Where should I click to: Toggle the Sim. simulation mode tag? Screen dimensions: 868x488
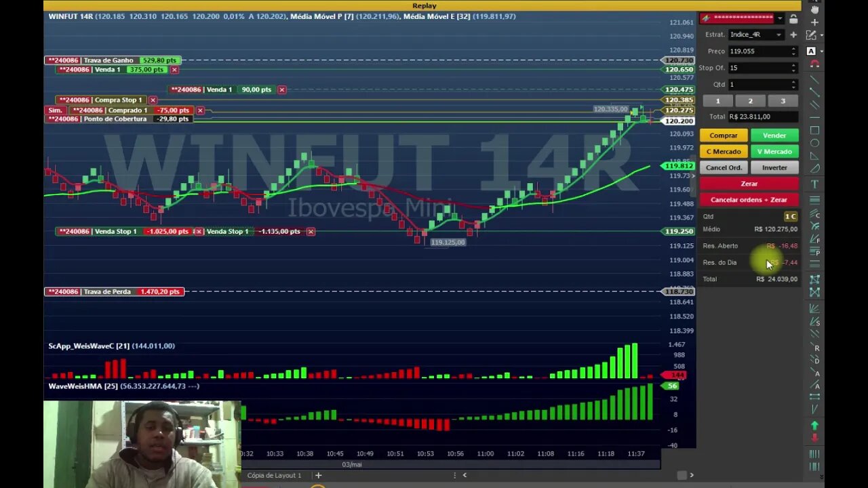click(x=56, y=110)
